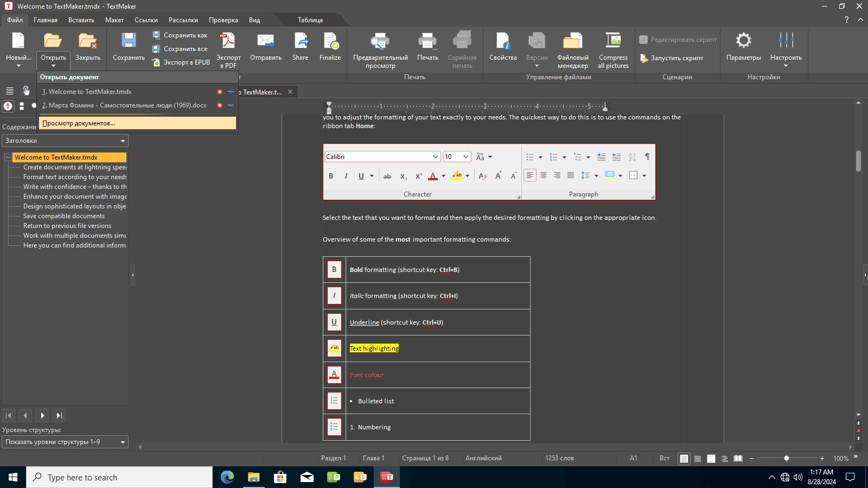
Task: Switch to continuous view in status bar
Action: [698, 459]
